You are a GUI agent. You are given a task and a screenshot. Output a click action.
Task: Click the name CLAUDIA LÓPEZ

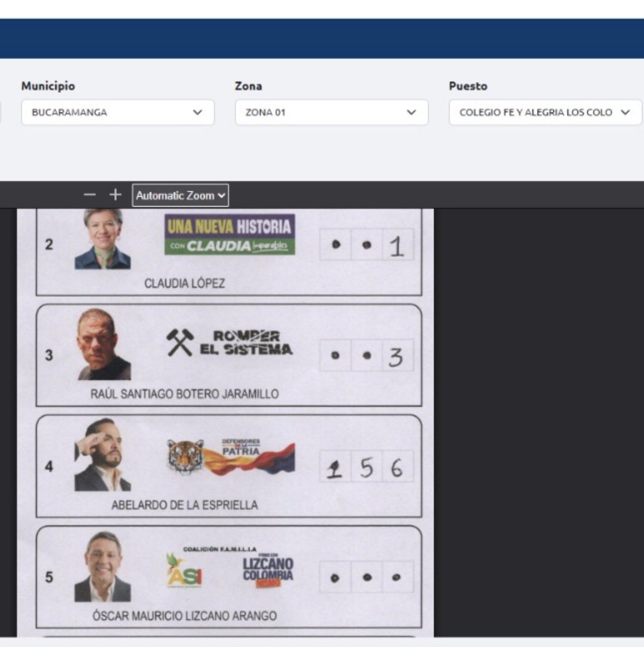pyautogui.click(x=185, y=284)
